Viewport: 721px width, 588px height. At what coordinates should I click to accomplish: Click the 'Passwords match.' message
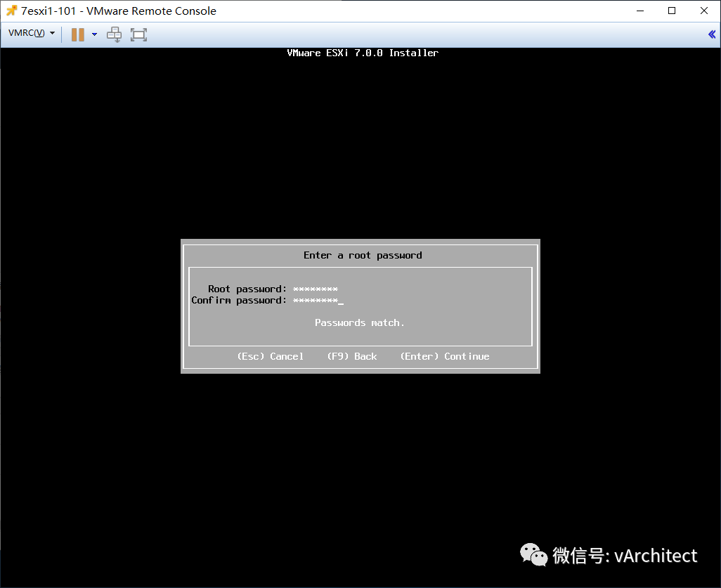click(360, 322)
